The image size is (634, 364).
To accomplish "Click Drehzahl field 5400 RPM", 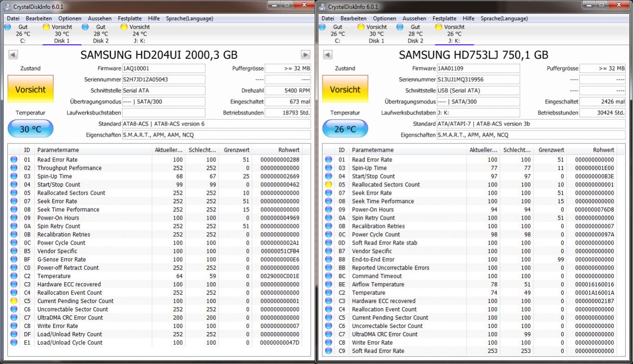I will tap(288, 91).
